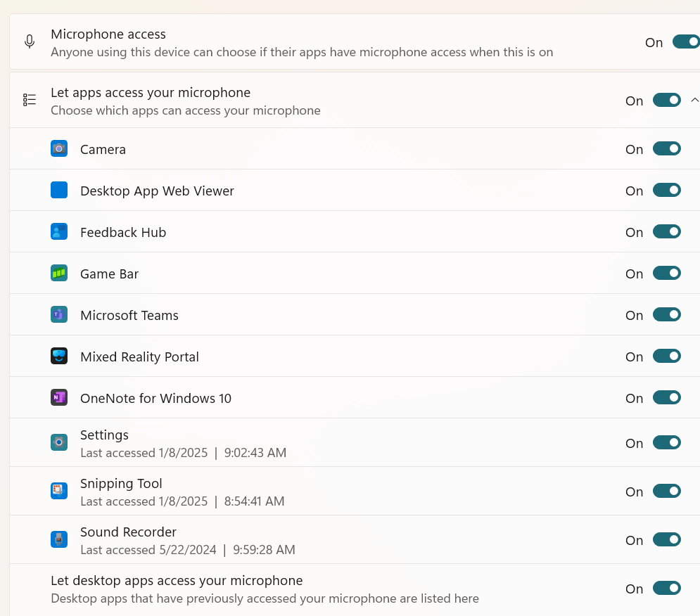Click the Game Bar label
This screenshot has height=616, width=700.
point(109,274)
